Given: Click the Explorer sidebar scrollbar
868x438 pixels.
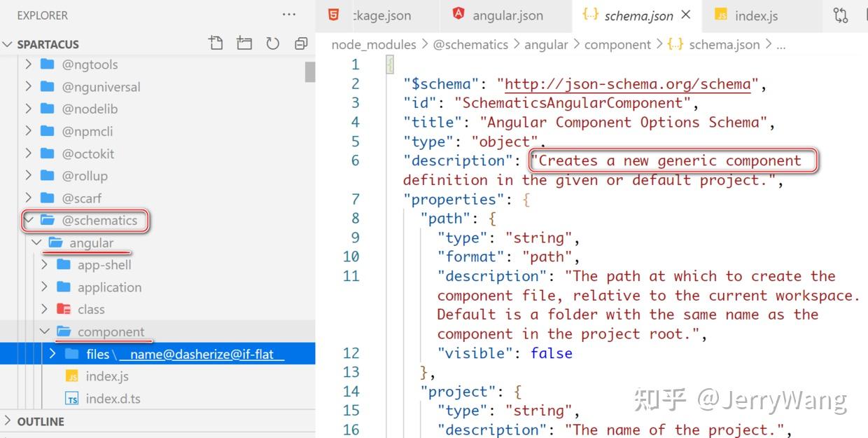Looking at the screenshot, I should pyautogui.click(x=310, y=70).
